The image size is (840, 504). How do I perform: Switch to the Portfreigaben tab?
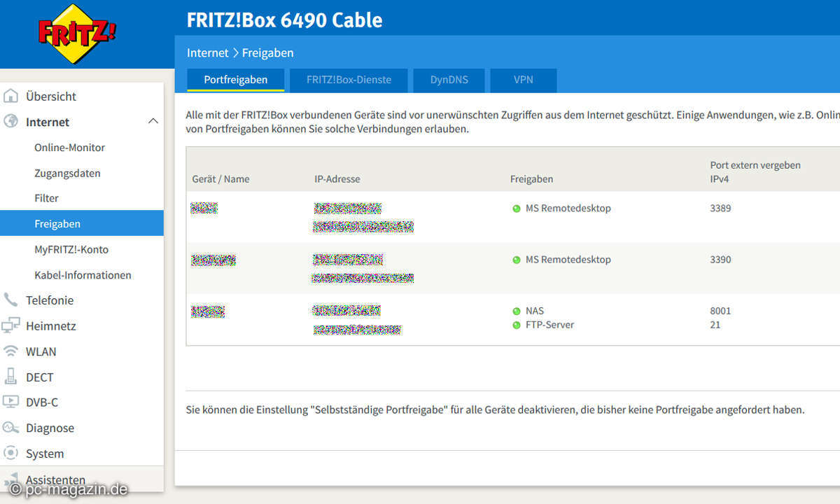[235, 80]
